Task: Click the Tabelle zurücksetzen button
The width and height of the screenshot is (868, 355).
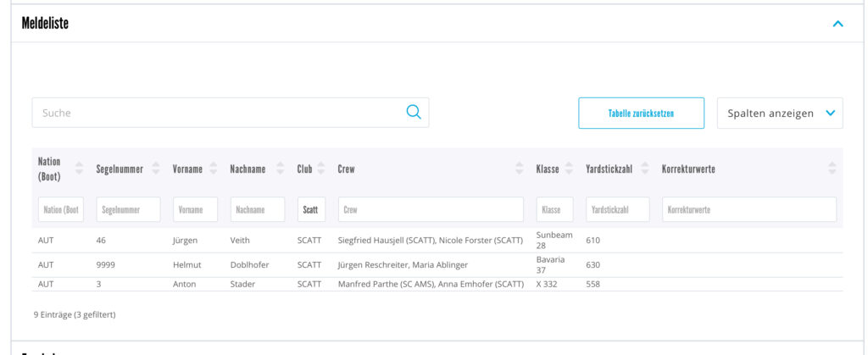Action: click(x=641, y=114)
